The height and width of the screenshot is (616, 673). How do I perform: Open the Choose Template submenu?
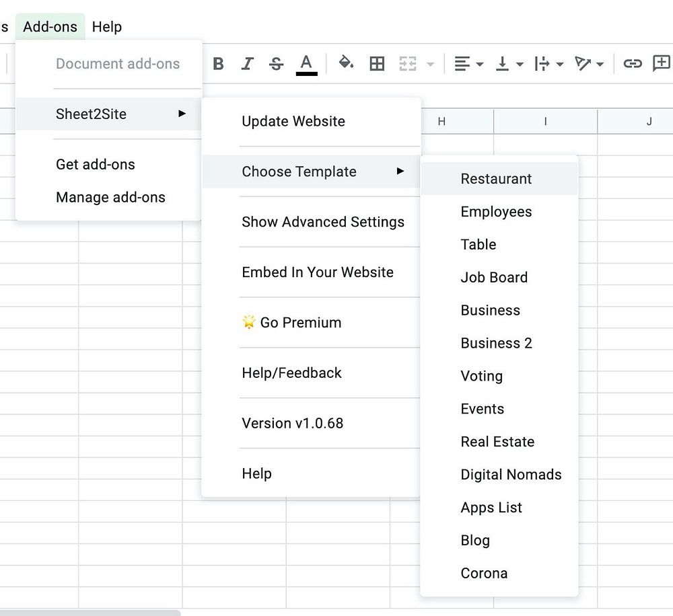coord(311,171)
